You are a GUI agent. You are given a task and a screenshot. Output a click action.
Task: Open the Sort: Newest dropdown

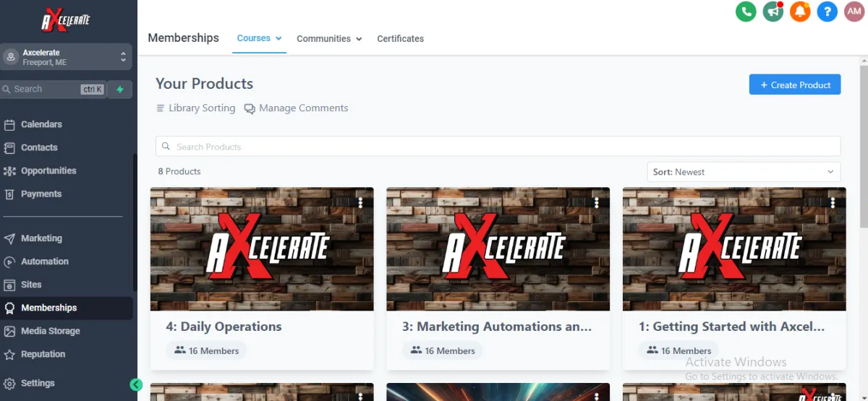744,172
